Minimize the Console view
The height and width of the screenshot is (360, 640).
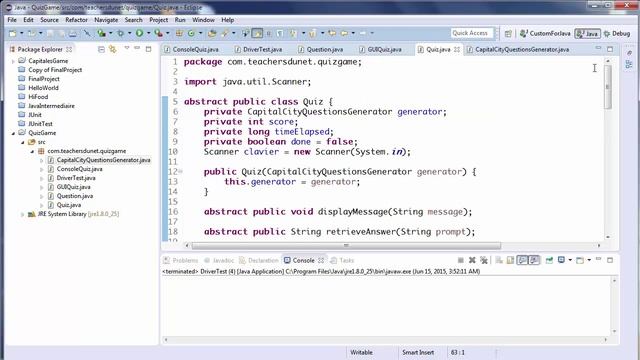point(598,259)
